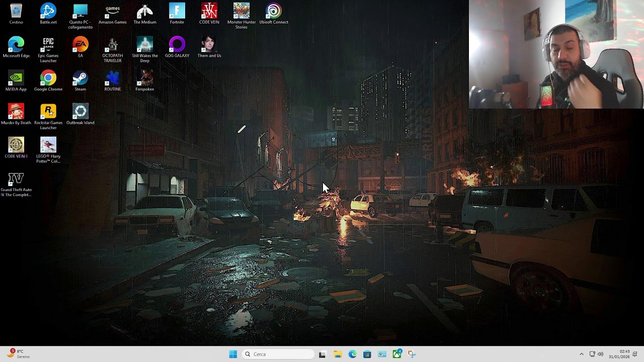
Task: Select The Medium game shortcut
Action: point(145,14)
